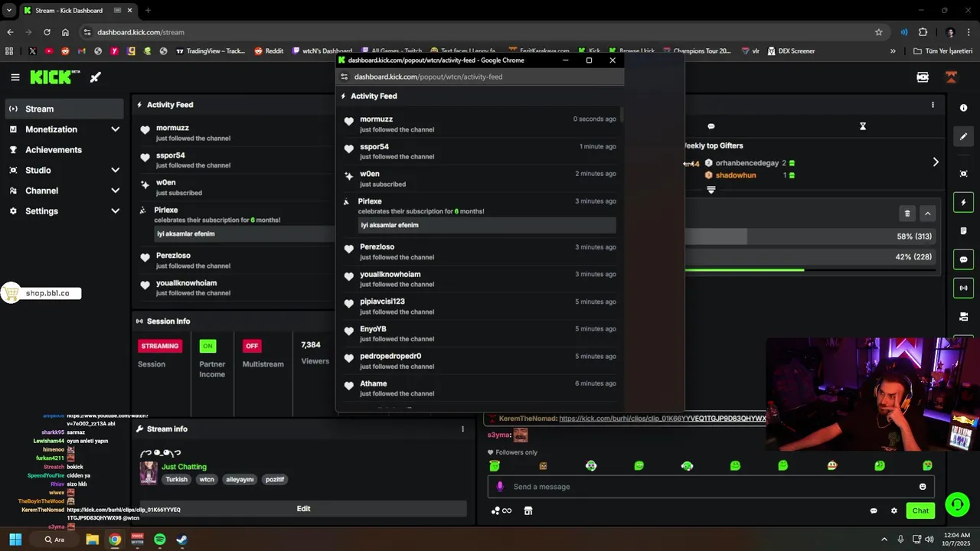Click the green headset support button
Screen dimensions: 980x551
tap(957, 504)
